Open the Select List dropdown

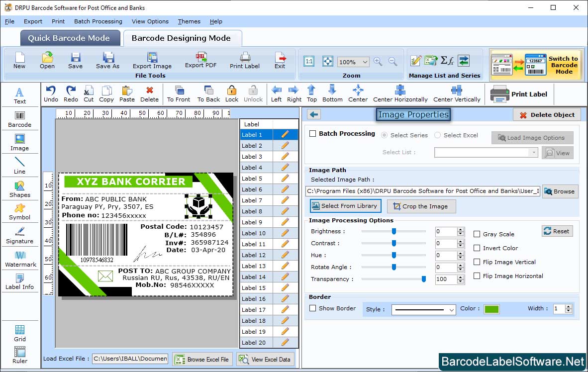click(x=486, y=152)
